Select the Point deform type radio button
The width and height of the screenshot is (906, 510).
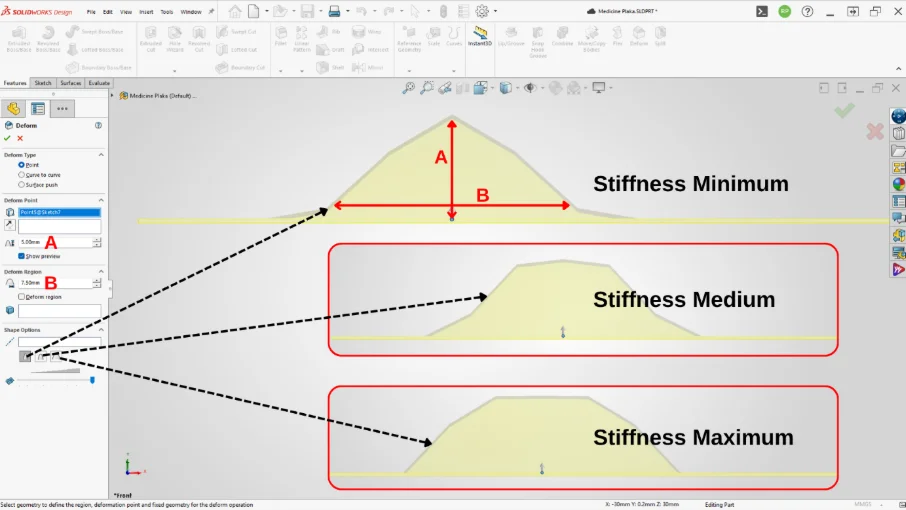(x=21, y=165)
